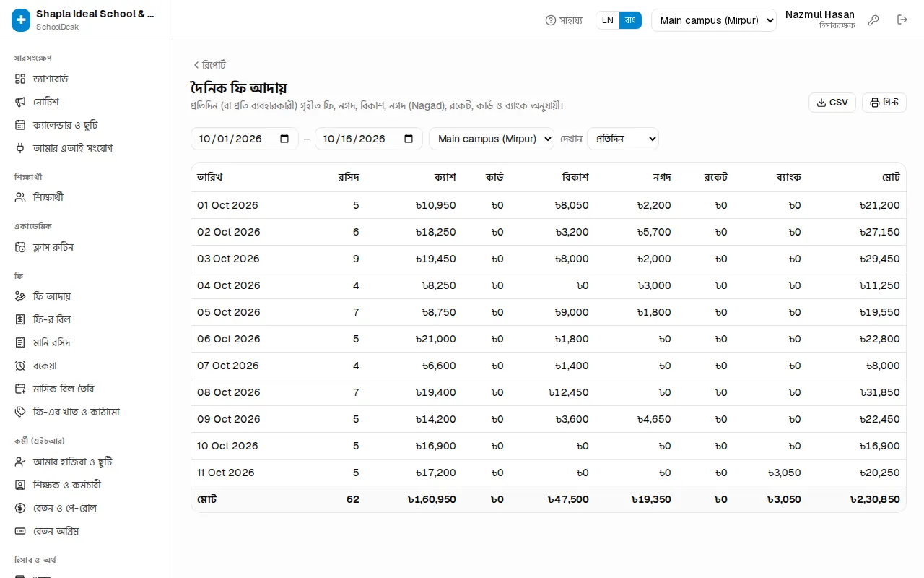
Task: Click the key icon in header
Action: (x=873, y=20)
